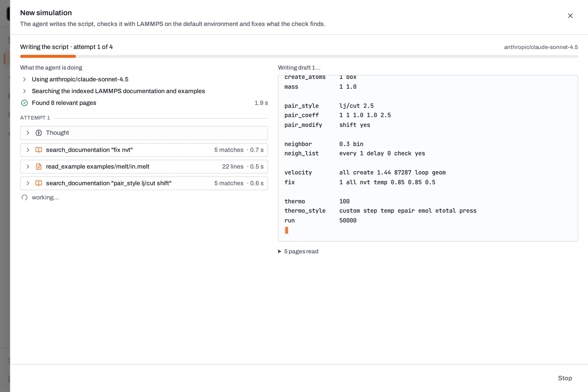Viewport: 588px width, 392px height.
Task: Click "5 matches" on the fix nvt row
Action: (229, 150)
